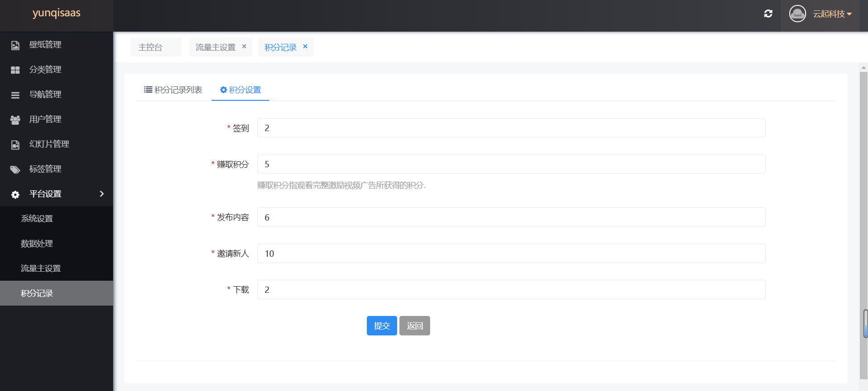Click the 标签管理 tags icon
The image size is (868, 391).
(15, 170)
